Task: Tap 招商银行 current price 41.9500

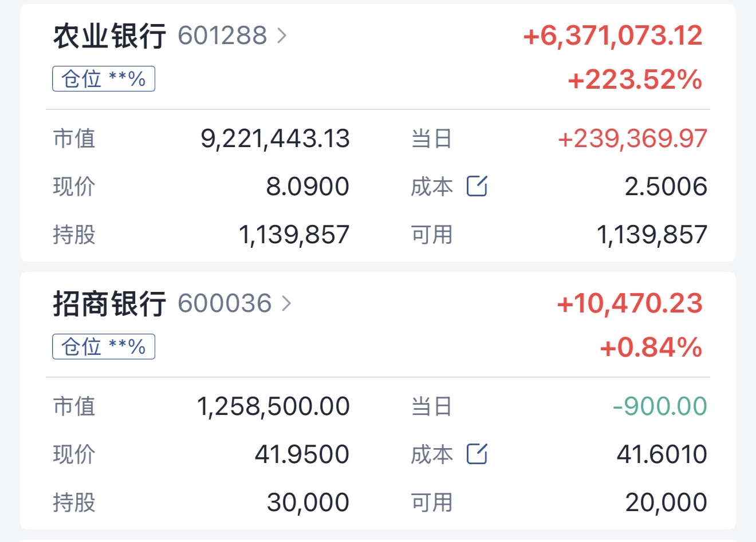Action: [x=302, y=454]
